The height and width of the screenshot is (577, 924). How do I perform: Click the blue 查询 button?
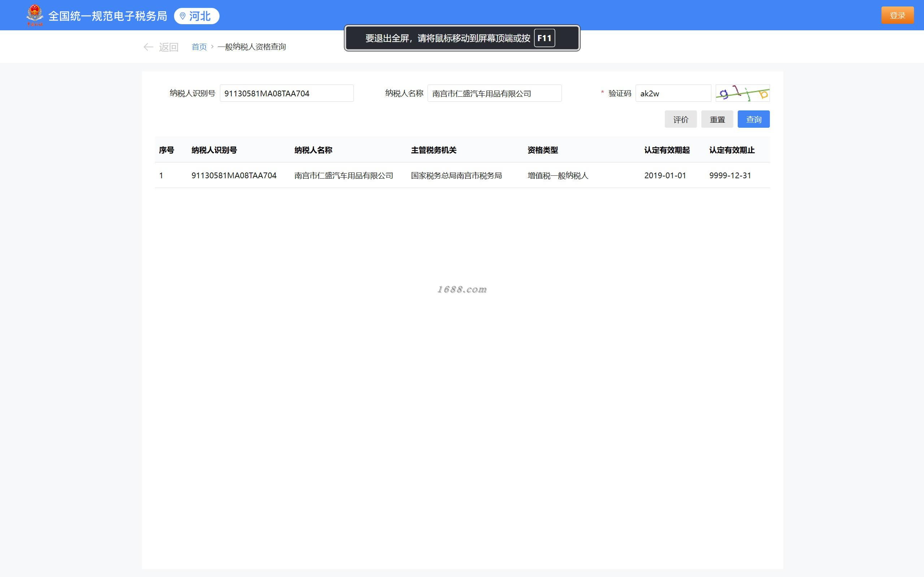pos(753,119)
